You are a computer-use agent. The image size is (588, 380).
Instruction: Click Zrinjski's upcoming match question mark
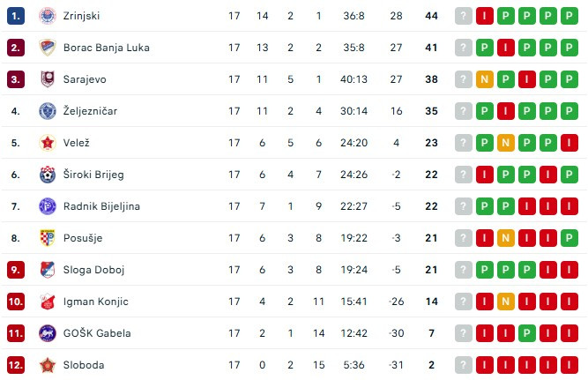[464, 16]
